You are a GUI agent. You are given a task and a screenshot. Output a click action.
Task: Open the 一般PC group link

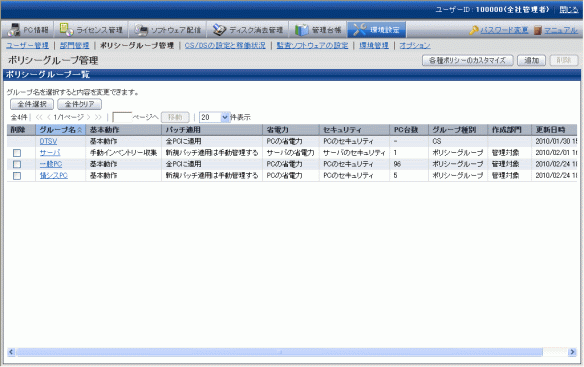point(51,164)
